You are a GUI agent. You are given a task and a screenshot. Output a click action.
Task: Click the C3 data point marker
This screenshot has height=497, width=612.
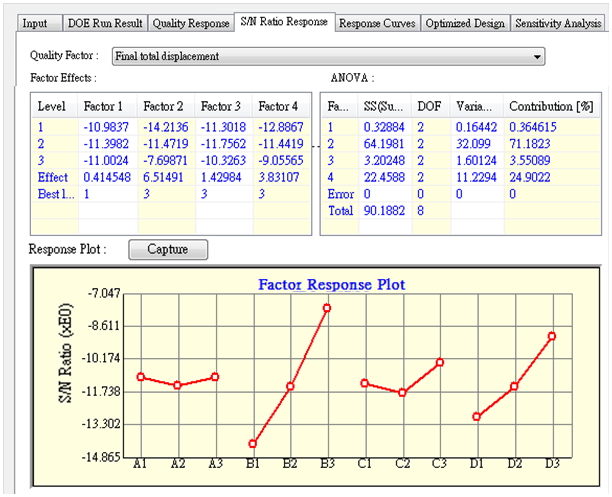pyautogui.click(x=440, y=363)
